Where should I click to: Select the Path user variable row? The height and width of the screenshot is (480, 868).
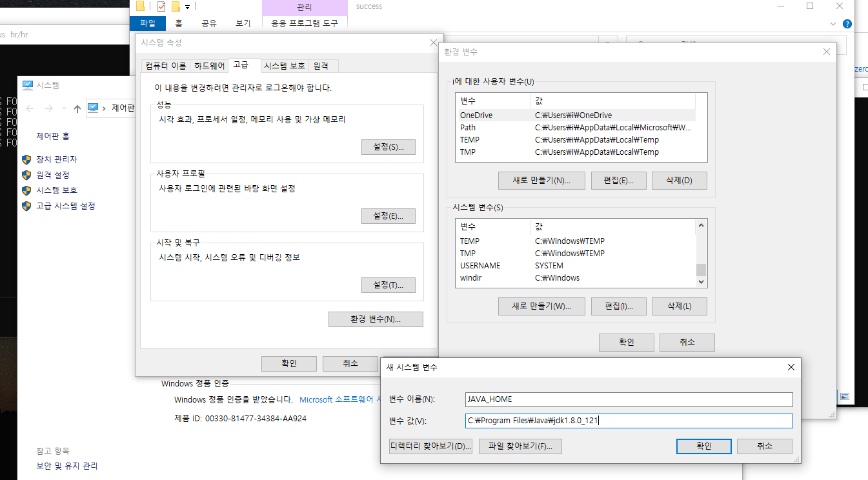576,127
